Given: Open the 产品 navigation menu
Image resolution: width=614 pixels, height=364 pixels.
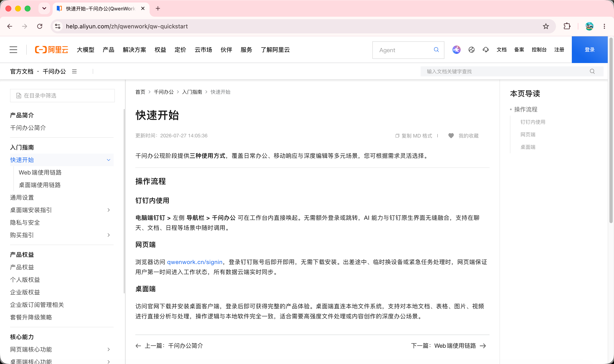Looking at the screenshot, I should coord(108,50).
